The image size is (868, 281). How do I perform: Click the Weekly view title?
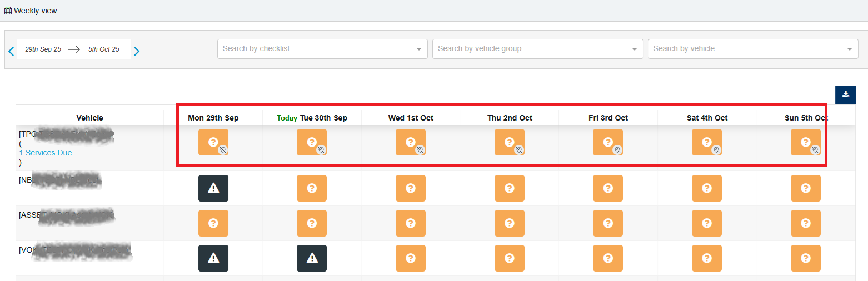tap(31, 11)
